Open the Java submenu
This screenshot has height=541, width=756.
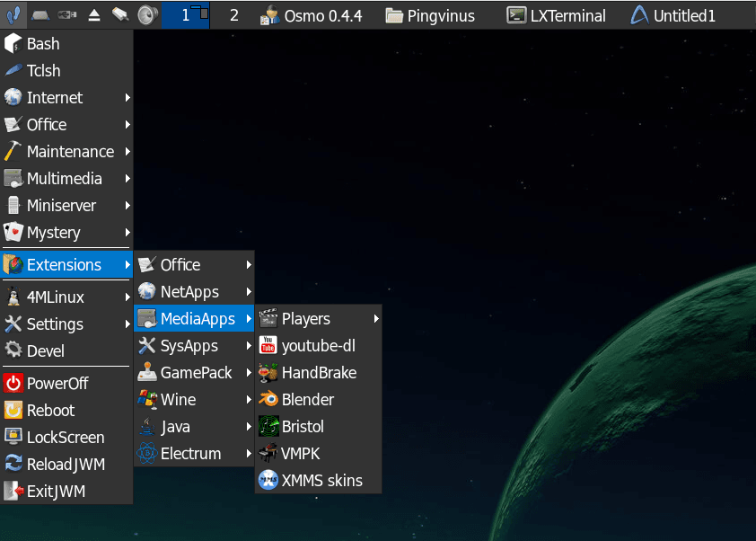tap(194, 427)
